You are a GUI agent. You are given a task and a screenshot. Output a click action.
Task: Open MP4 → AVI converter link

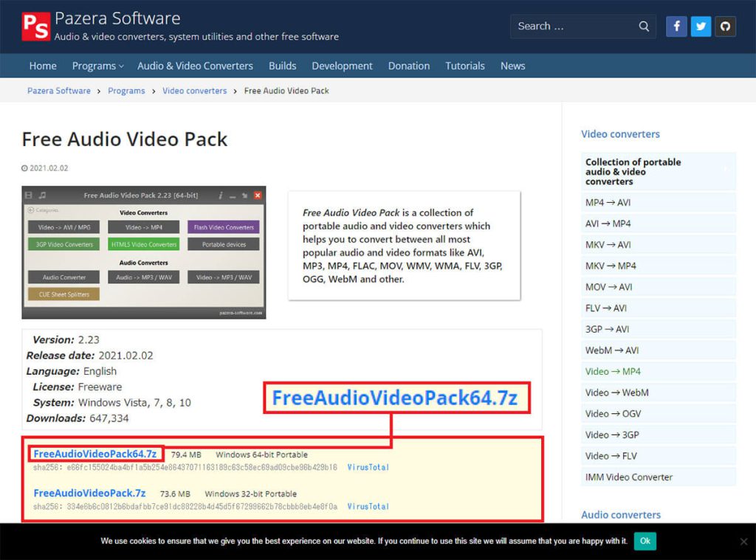tap(659, 202)
